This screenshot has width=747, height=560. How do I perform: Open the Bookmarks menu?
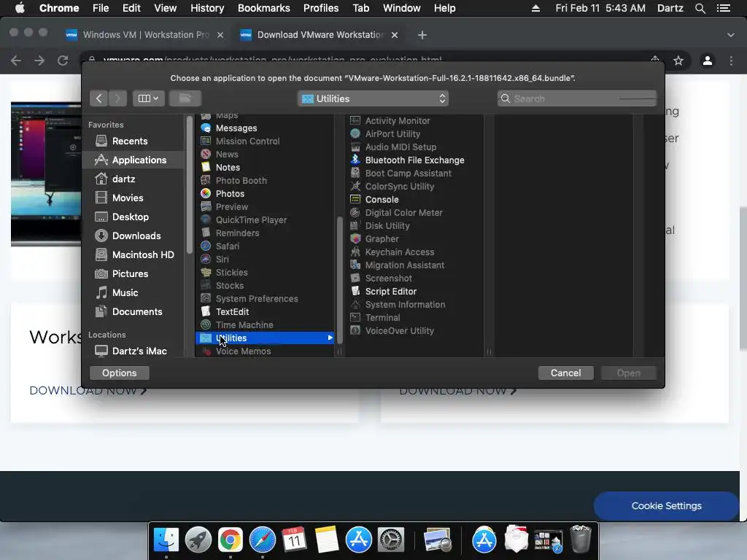pos(263,8)
